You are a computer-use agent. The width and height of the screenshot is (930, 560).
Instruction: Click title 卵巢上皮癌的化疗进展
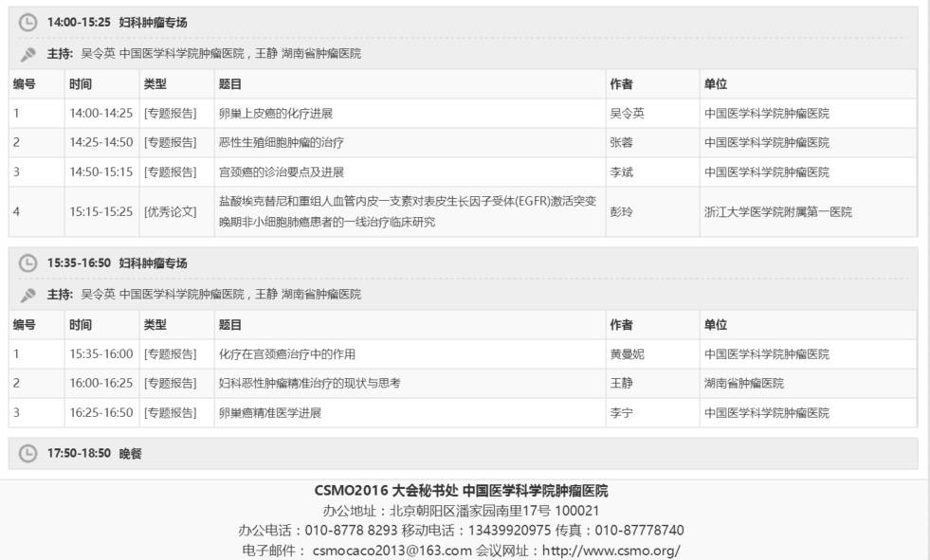tap(276, 114)
